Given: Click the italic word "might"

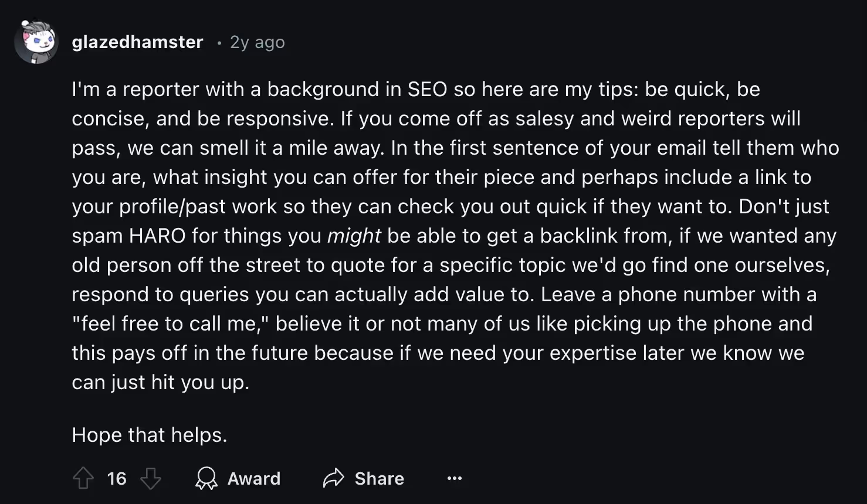Looking at the screenshot, I should [x=354, y=236].
